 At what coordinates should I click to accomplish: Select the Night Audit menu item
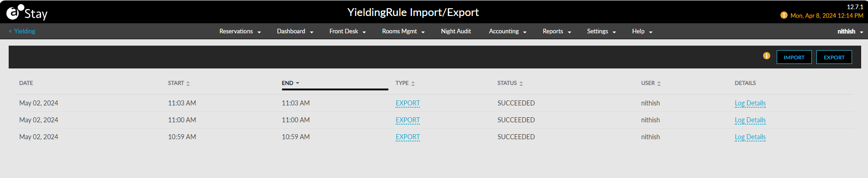[x=456, y=31]
